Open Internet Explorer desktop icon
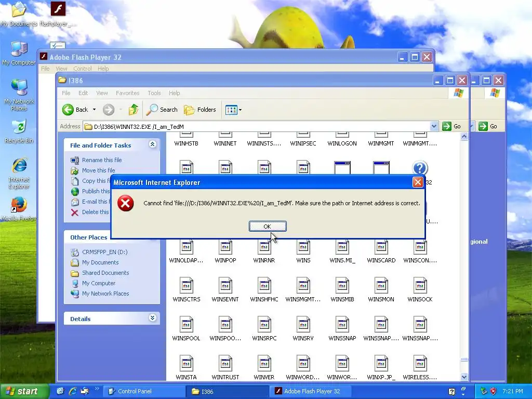The height and width of the screenshot is (399, 532). (x=19, y=173)
